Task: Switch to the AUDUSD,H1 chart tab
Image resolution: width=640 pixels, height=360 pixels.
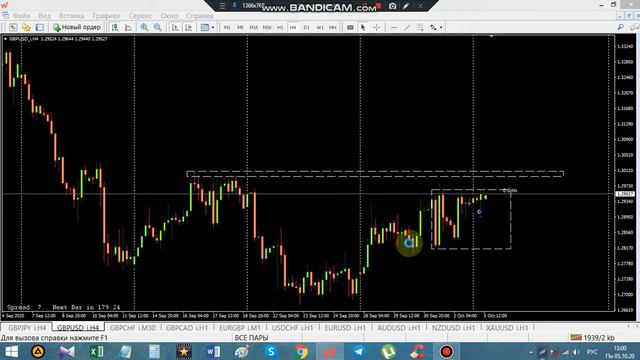Action: 398,327
